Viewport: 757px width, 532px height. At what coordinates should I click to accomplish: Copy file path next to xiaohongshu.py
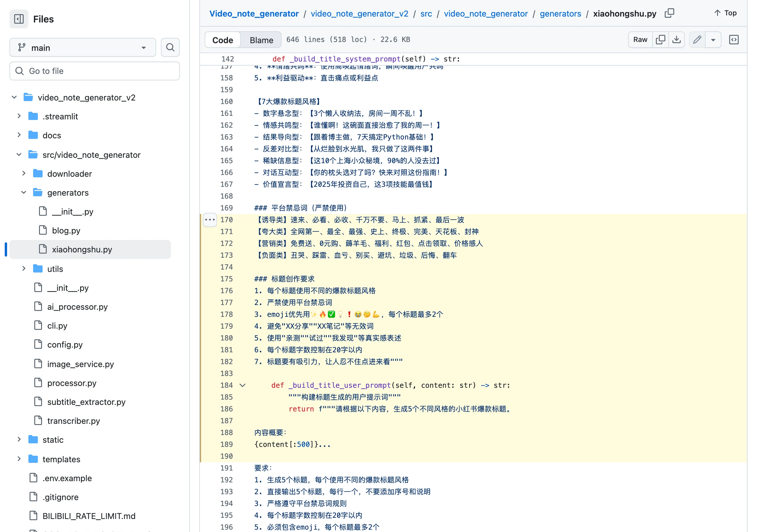pyautogui.click(x=669, y=13)
